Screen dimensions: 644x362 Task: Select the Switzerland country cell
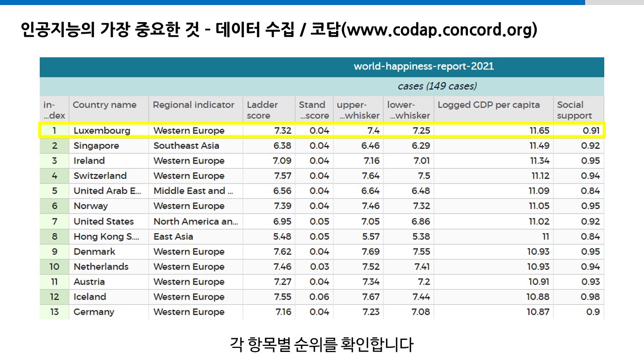(109, 176)
